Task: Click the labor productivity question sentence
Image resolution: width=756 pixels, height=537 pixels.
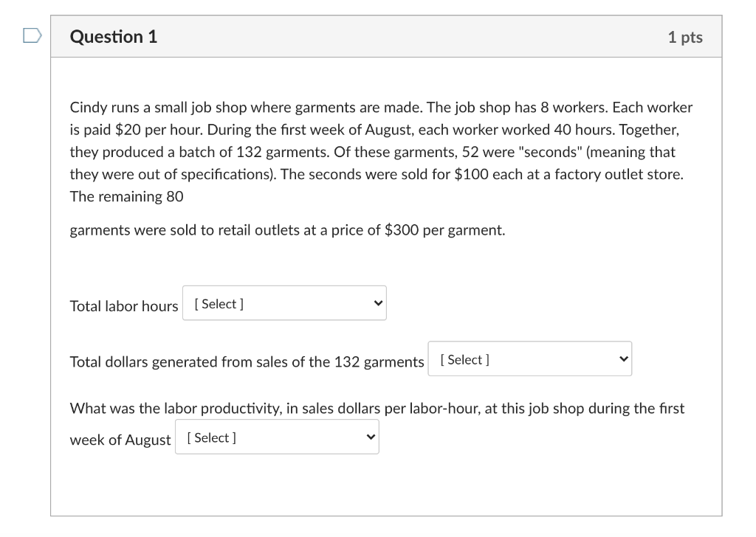Action: (x=377, y=408)
